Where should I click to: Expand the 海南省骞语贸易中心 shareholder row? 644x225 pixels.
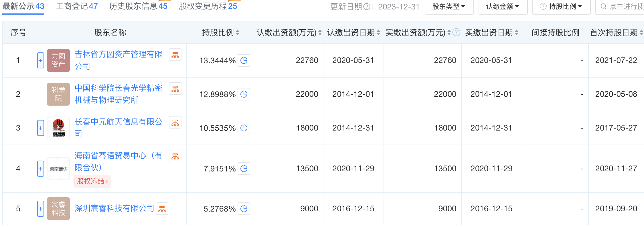[41, 169]
